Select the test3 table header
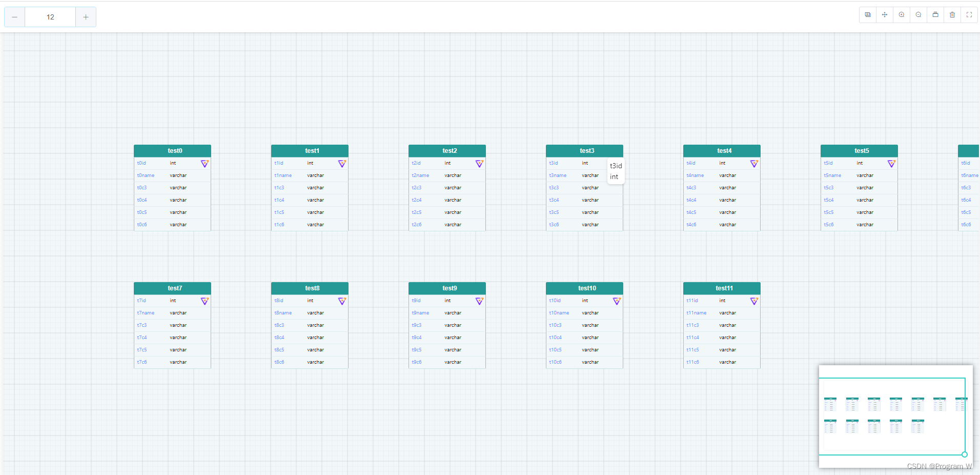The width and height of the screenshot is (980, 475). [x=584, y=151]
